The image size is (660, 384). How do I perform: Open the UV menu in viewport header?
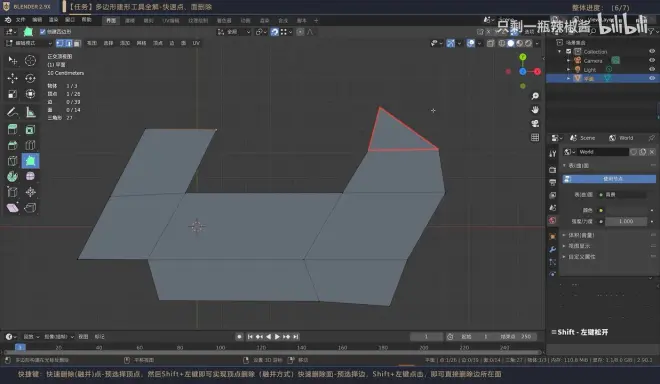(196, 43)
